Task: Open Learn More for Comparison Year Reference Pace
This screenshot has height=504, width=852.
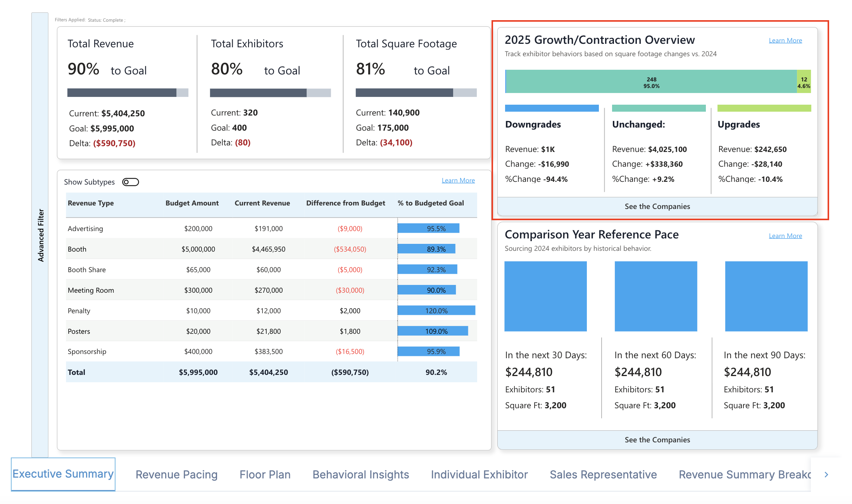Action: [785, 236]
